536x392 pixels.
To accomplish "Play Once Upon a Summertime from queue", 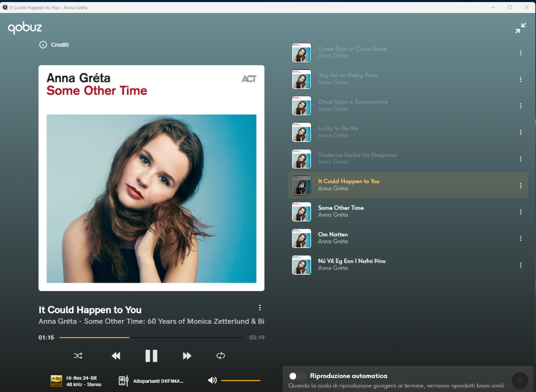I will tap(408, 106).
